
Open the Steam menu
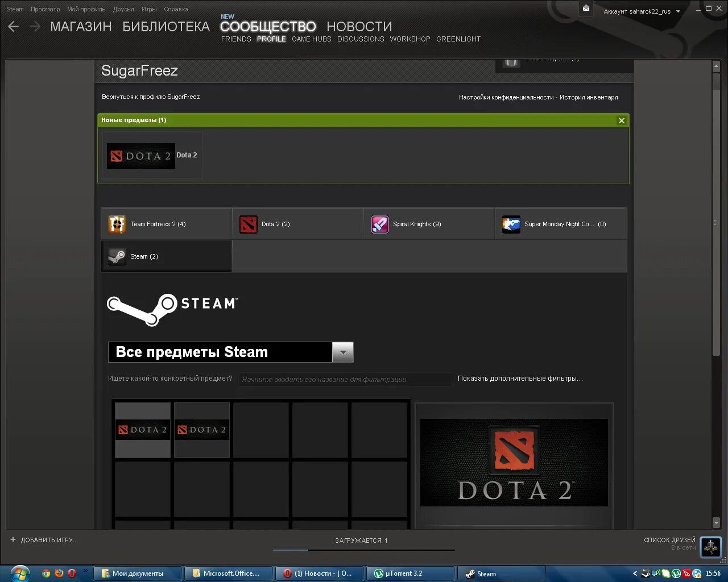[x=15, y=9]
